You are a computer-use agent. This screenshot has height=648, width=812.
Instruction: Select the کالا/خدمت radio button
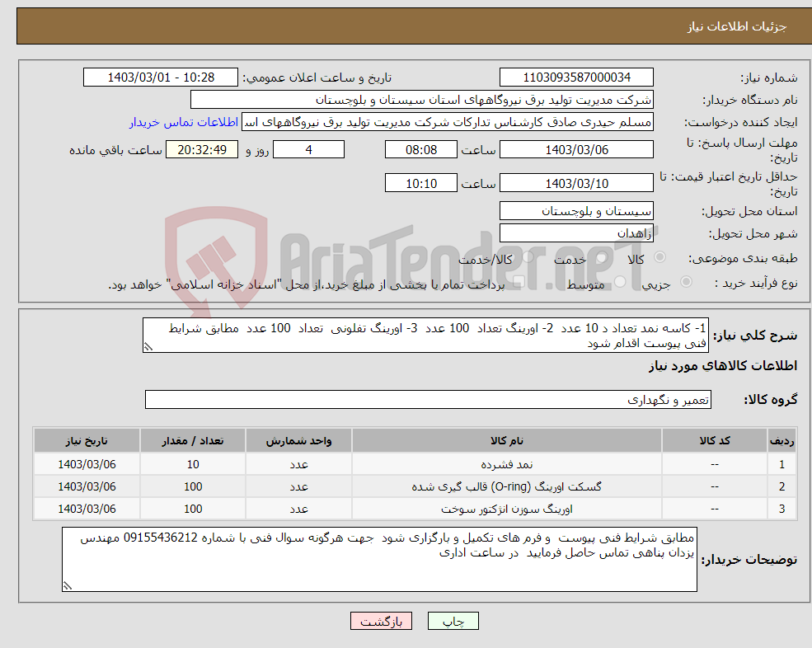point(528,257)
